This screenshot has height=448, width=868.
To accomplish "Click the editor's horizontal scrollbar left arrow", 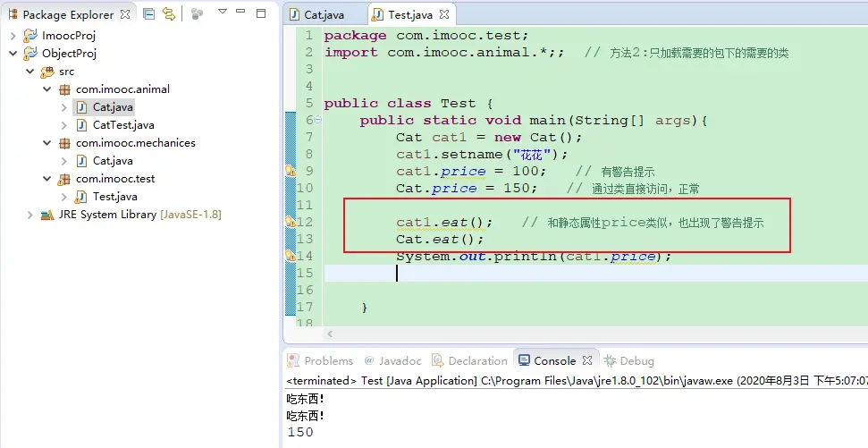I will point(330,334).
